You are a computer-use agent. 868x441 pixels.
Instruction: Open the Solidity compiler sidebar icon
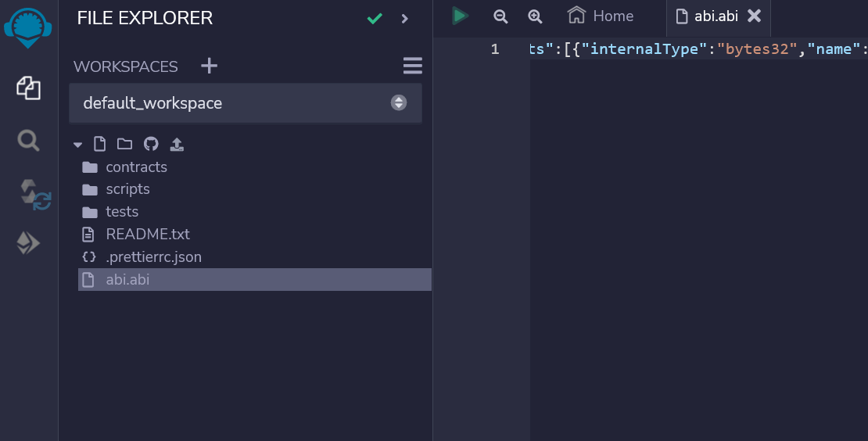(x=35, y=194)
